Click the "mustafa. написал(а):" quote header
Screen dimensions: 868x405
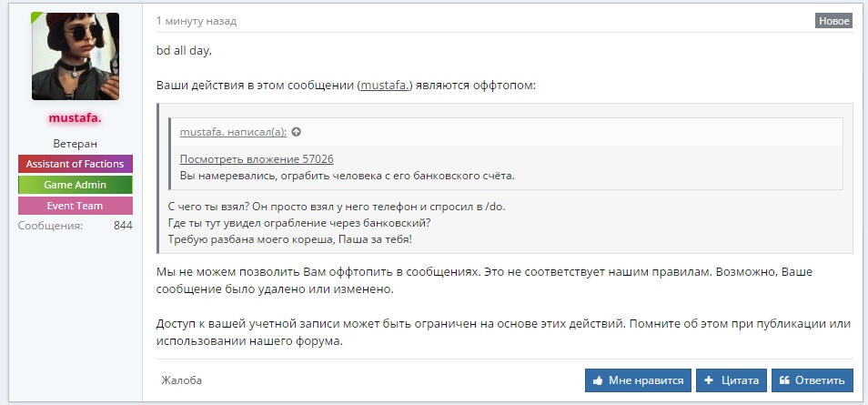click(233, 132)
